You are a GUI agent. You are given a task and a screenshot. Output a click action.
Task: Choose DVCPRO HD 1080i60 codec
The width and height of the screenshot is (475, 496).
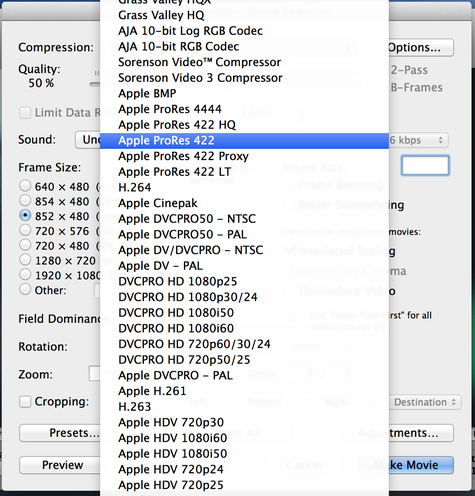(x=244, y=329)
